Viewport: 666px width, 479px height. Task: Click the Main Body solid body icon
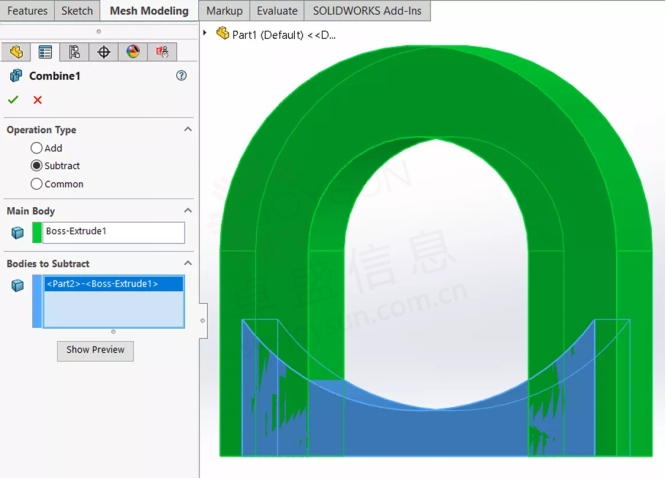pyautogui.click(x=17, y=232)
